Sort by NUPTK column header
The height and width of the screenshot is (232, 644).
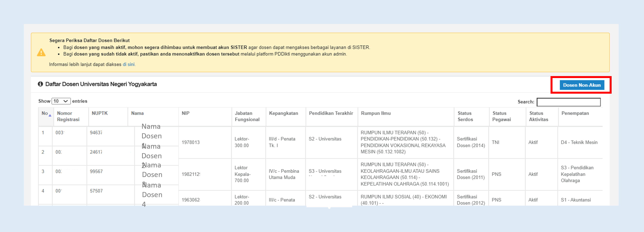pos(108,116)
